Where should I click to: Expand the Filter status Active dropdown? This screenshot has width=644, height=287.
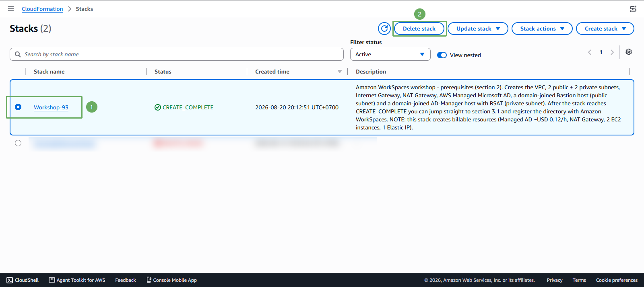click(390, 54)
